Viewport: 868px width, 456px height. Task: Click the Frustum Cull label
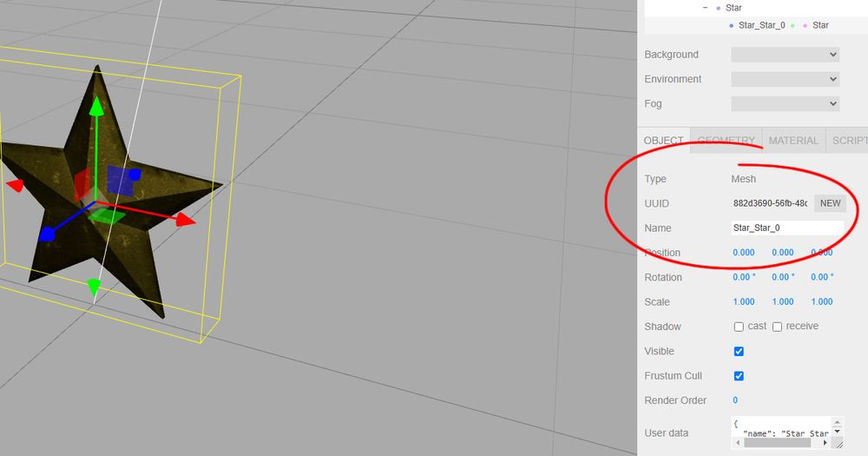(x=673, y=376)
